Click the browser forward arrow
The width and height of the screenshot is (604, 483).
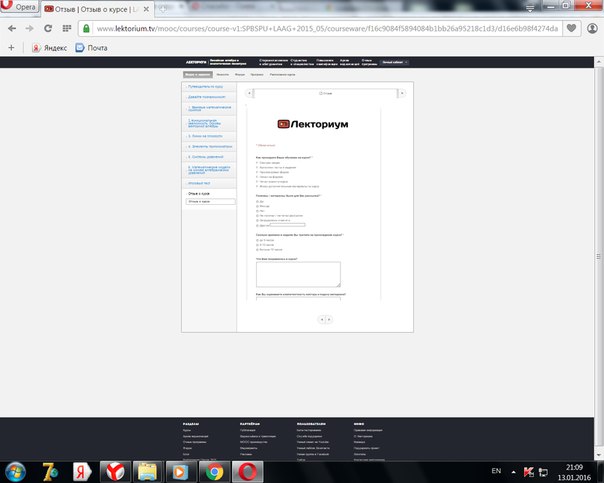click(x=29, y=29)
